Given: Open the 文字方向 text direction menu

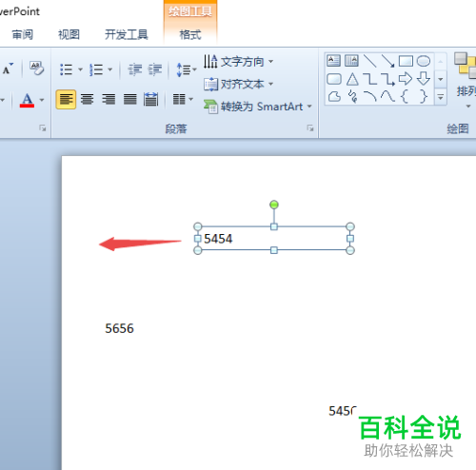Looking at the screenshot, I should click(238, 62).
